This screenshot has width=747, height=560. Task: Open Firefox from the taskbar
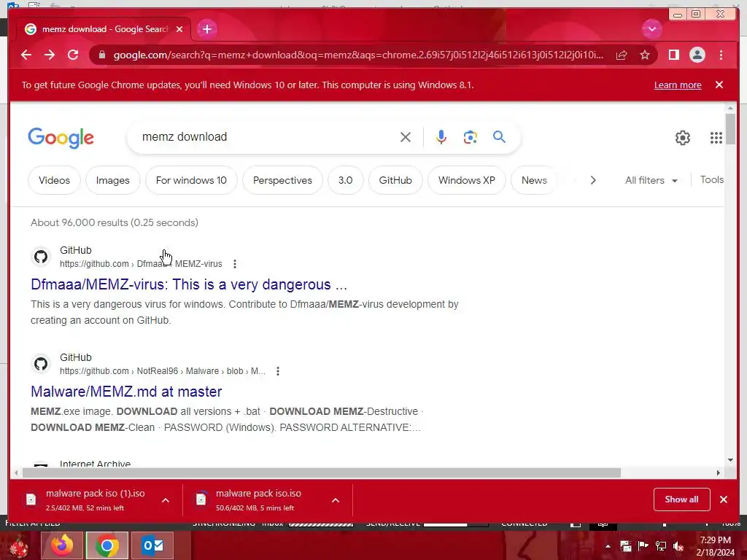62,545
